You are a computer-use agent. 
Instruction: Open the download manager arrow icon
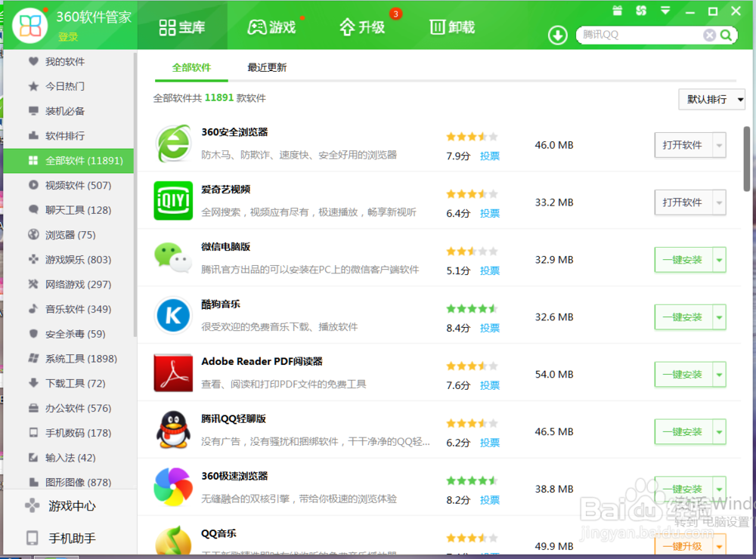[557, 36]
